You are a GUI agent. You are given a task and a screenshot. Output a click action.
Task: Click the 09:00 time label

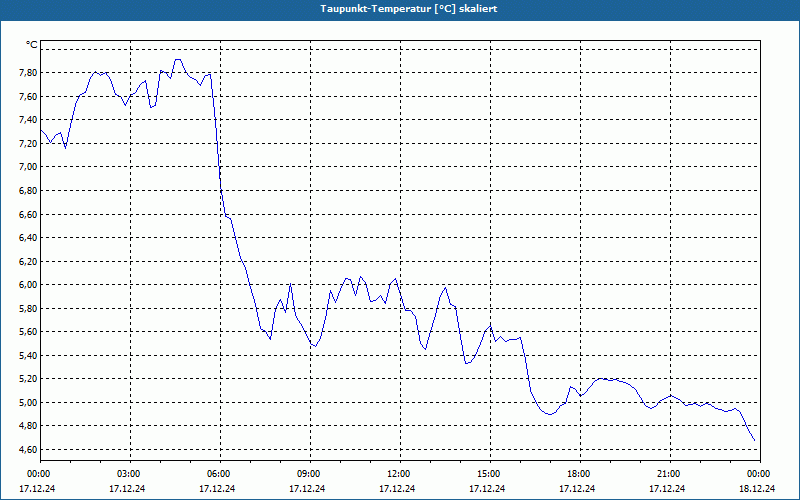coord(308,474)
